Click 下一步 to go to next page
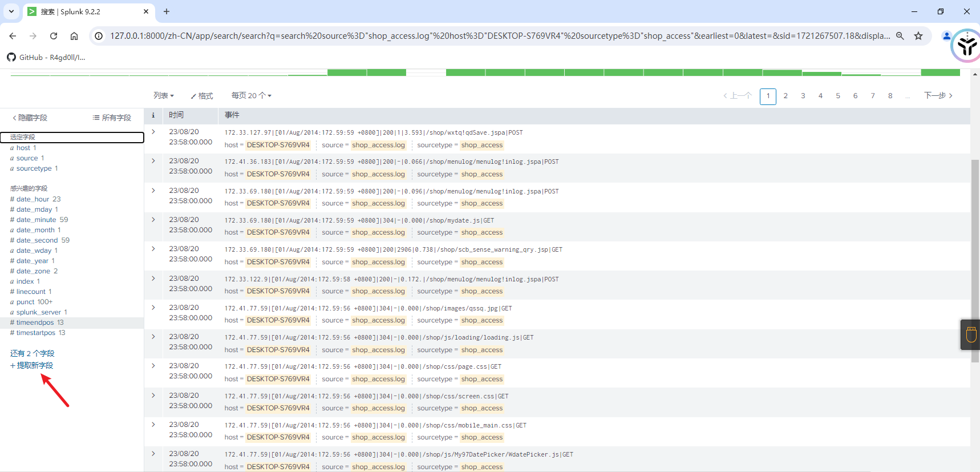Image resolution: width=980 pixels, height=472 pixels. pyautogui.click(x=938, y=96)
